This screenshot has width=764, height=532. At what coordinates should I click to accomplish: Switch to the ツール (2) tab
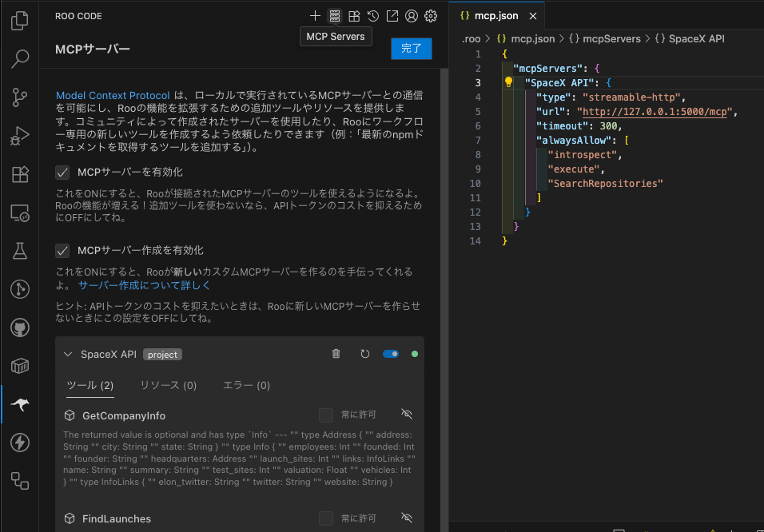click(90, 385)
